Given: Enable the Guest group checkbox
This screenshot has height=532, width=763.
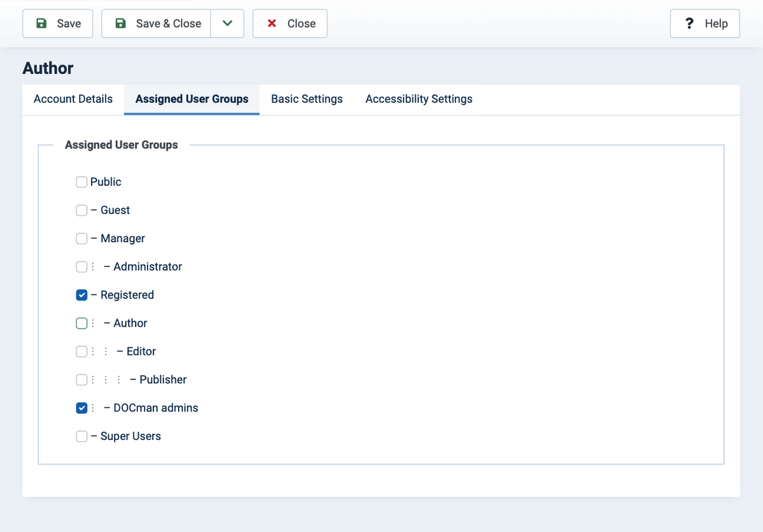Looking at the screenshot, I should (82, 210).
